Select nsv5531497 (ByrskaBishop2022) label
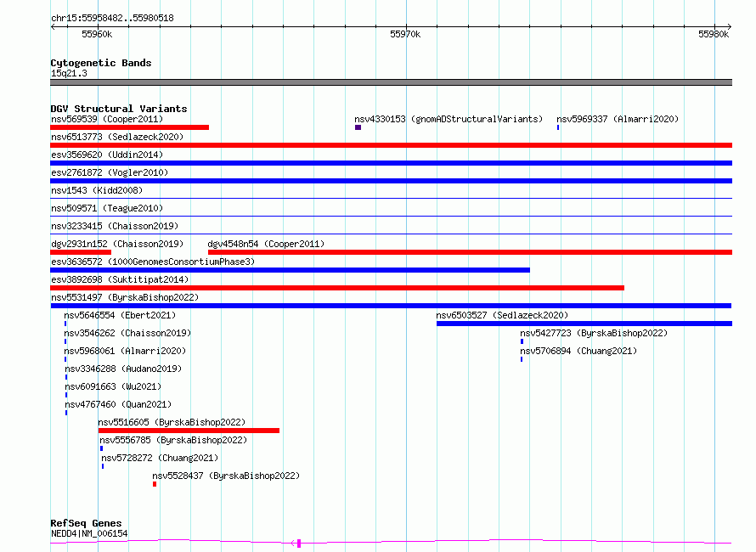 [x=125, y=297]
